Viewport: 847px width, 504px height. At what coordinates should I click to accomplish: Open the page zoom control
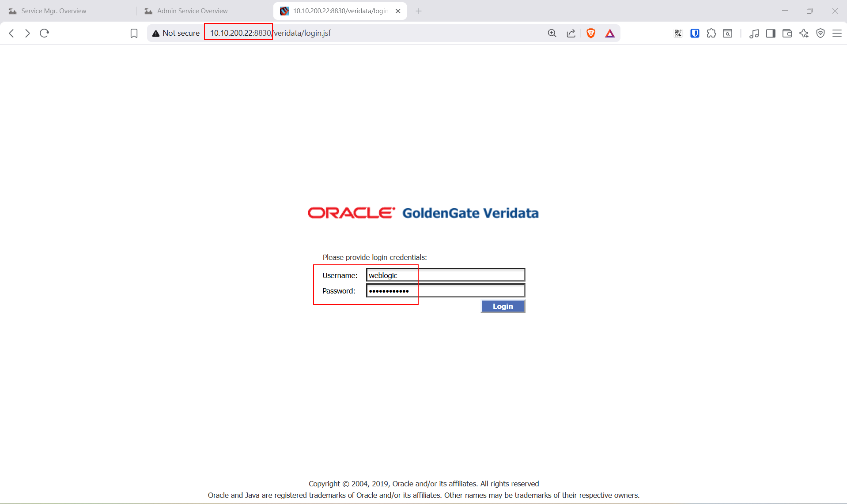(x=552, y=33)
